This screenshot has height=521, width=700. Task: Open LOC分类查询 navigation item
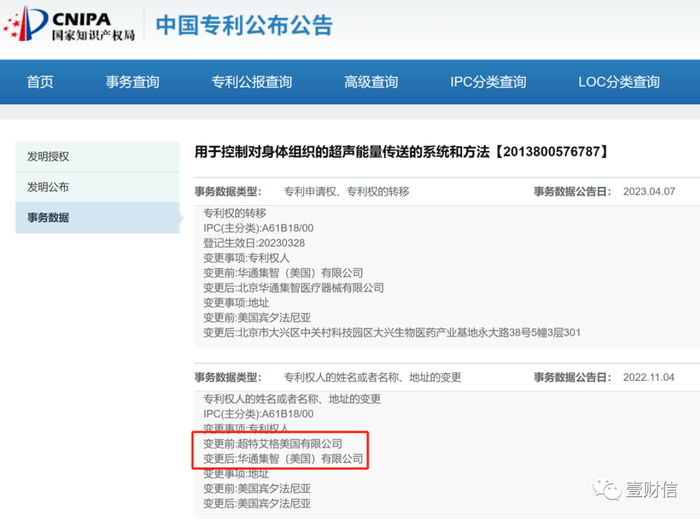619,82
